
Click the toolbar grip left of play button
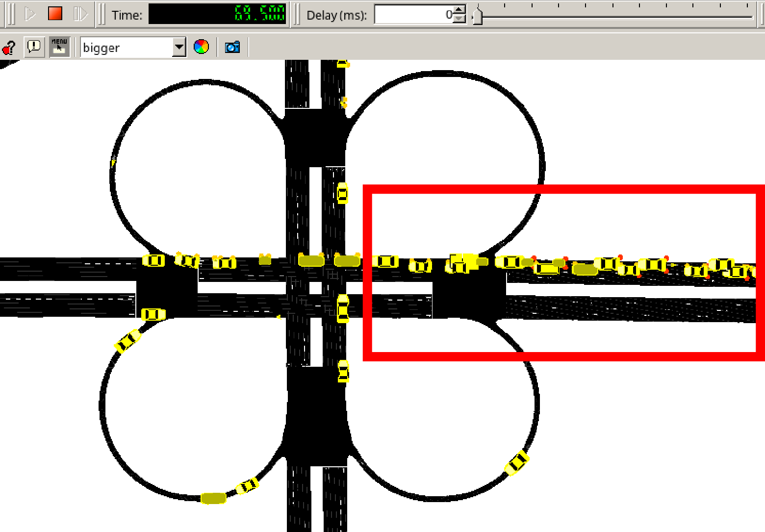pos(12,14)
